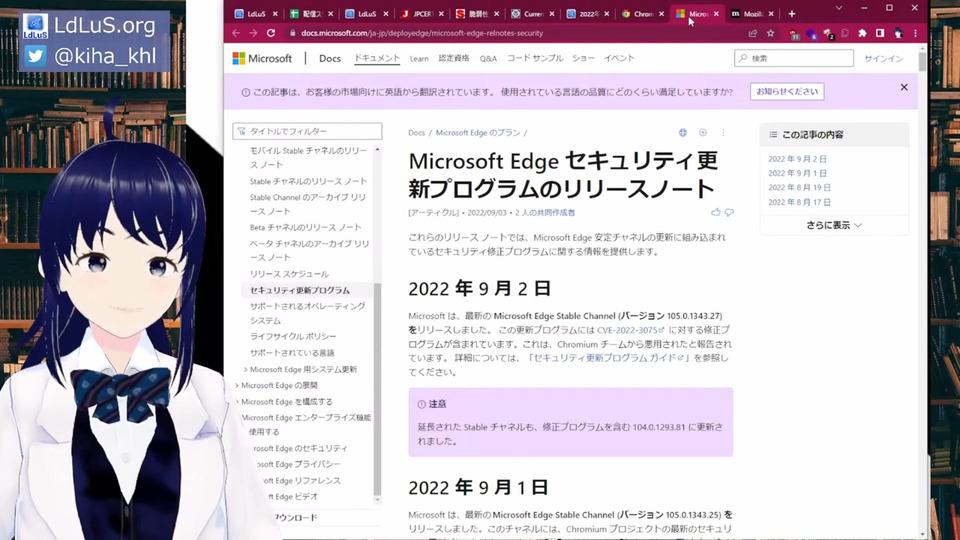The image size is (960, 540).
Task: Click the tab search chevron in title bar
Action: (x=839, y=8)
